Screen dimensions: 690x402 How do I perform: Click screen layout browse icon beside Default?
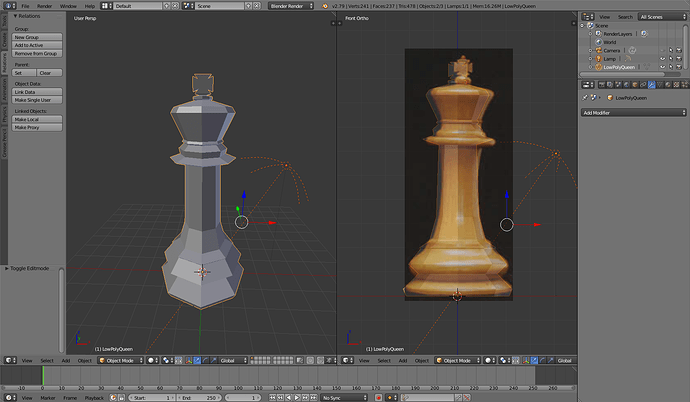pos(106,6)
